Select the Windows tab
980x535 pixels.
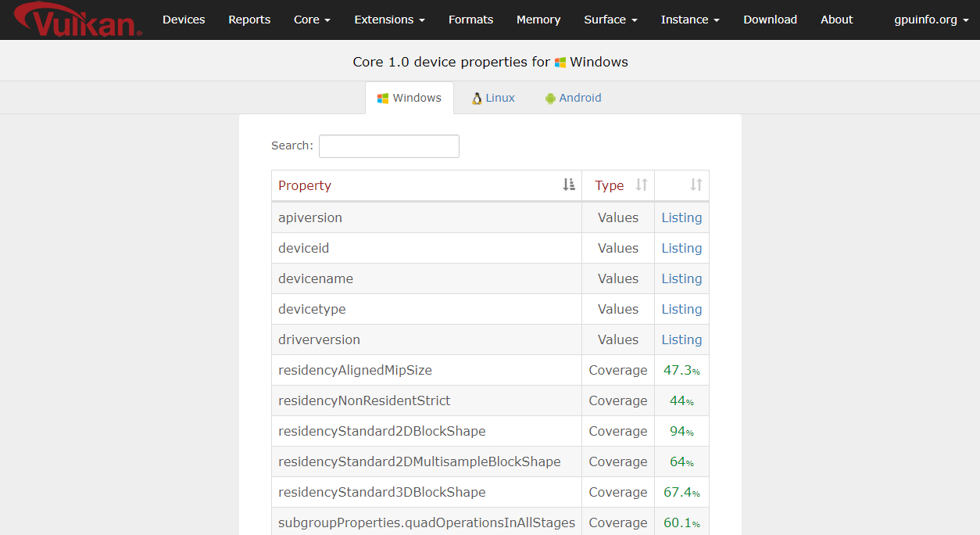[410, 98]
